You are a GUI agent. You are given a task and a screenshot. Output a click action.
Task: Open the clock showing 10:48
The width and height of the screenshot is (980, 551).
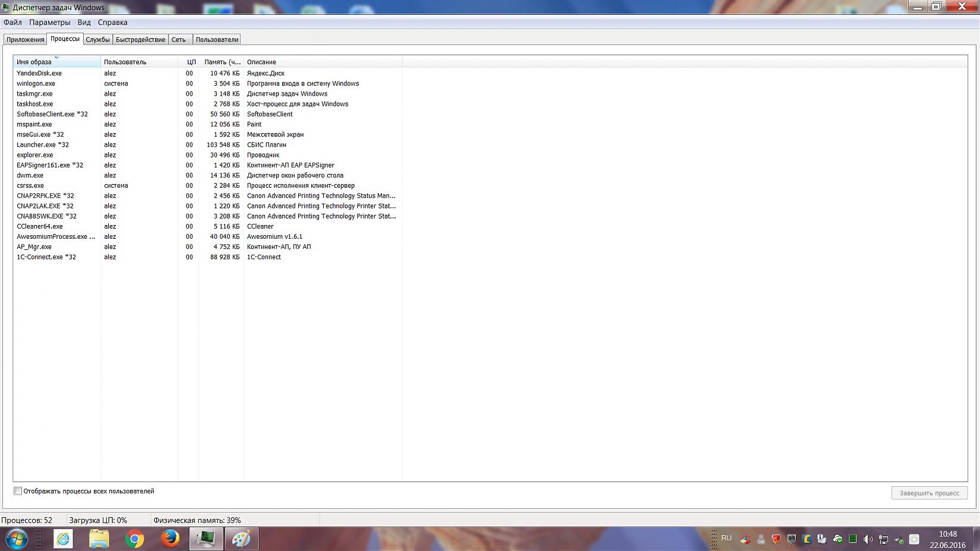(948, 539)
